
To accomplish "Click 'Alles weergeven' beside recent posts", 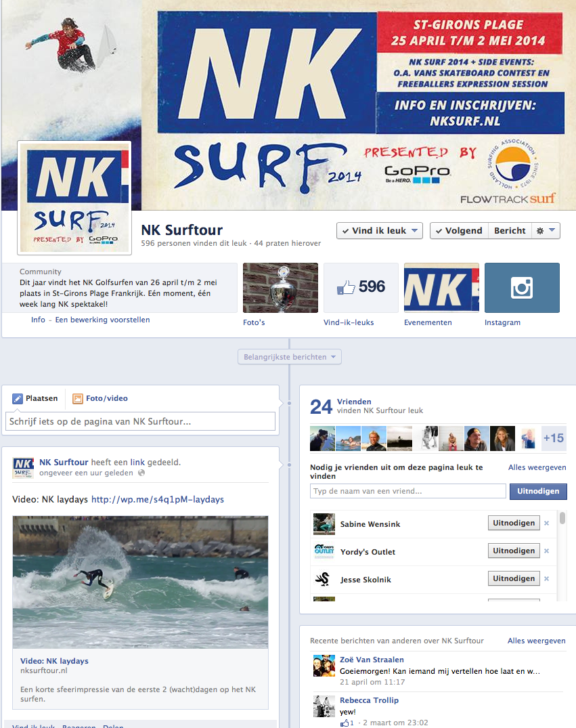I will click(x=537, y=641).
